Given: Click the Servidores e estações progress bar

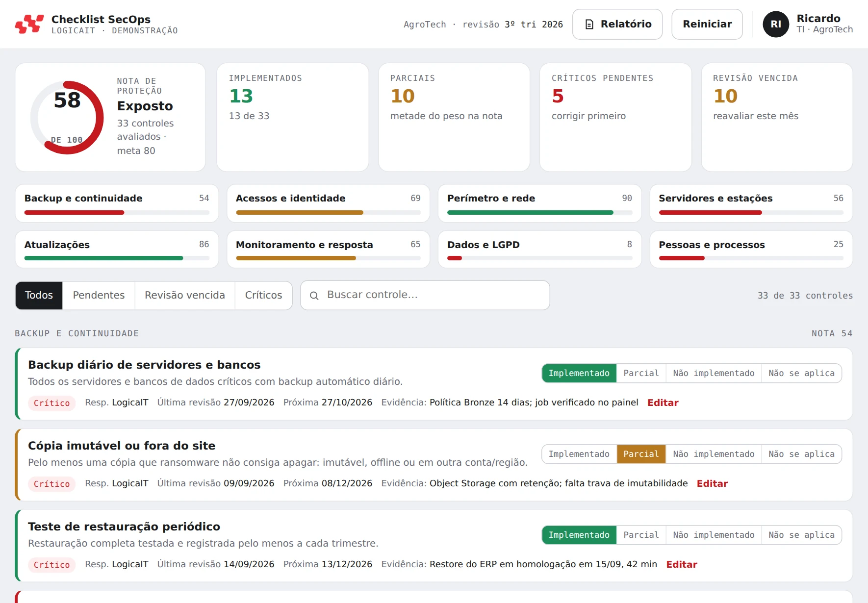Looking at the screenshot, I should click(x=751, y=213).
